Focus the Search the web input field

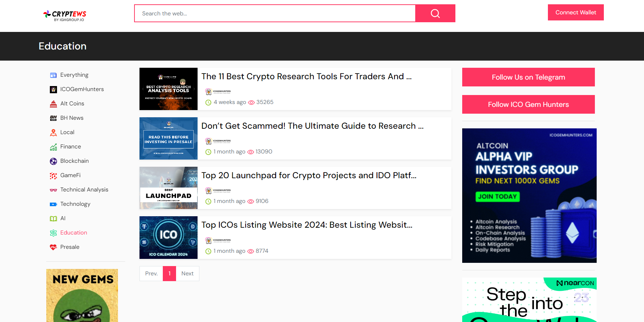click(x=275, y=13)
